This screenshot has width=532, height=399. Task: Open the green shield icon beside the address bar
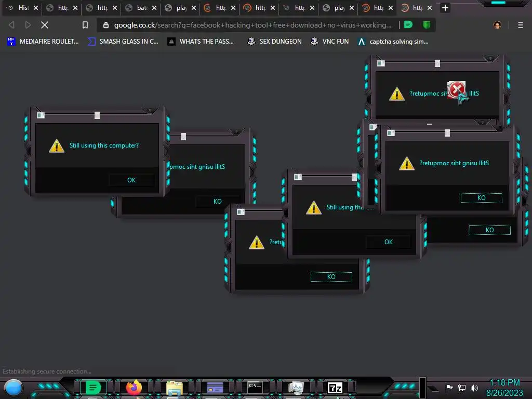(x=427, y=25)
